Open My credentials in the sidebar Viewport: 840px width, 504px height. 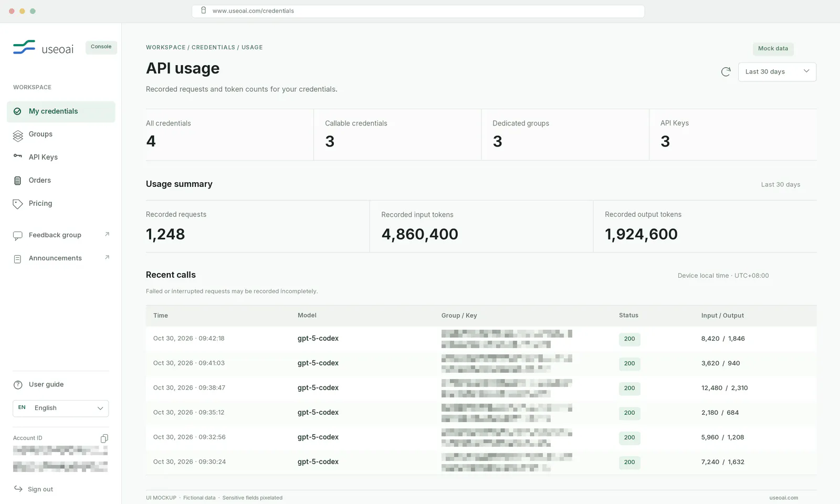coord(61,112)
